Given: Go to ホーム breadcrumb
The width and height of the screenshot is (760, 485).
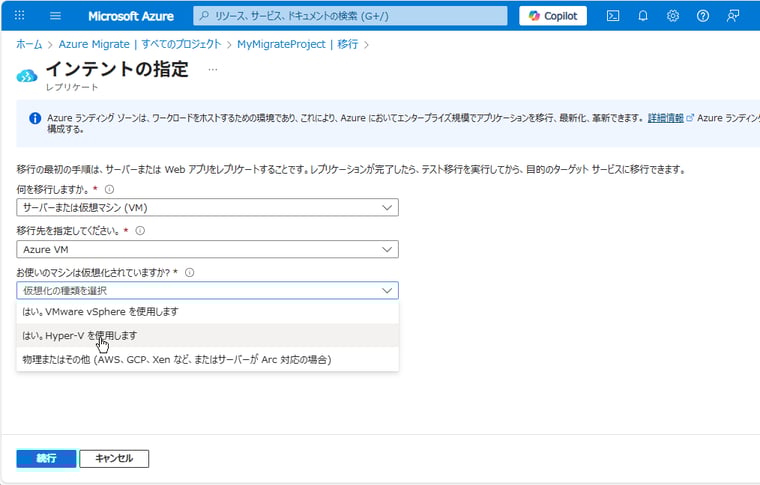Looking at the screenshot, I should (x=29, y=44).
